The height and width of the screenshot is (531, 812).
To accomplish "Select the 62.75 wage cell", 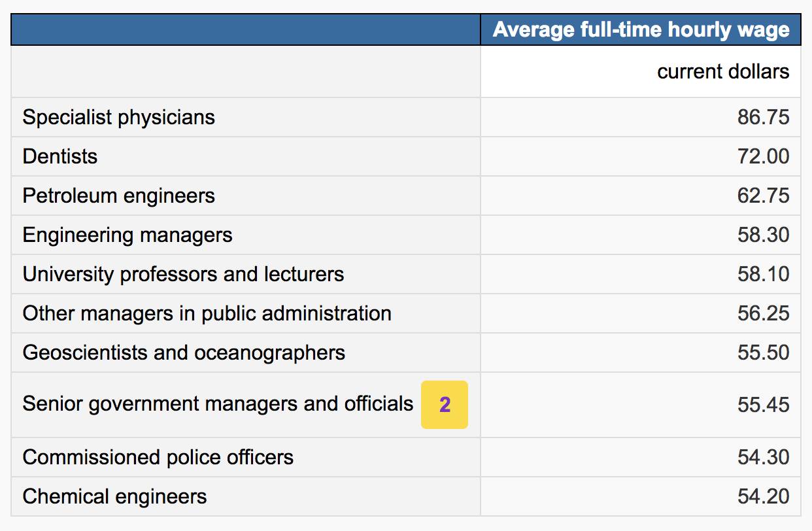I will (x=763, y=196).
